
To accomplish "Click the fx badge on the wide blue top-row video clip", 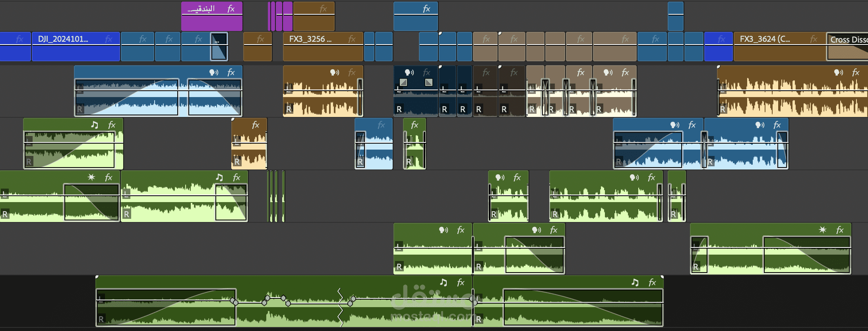I will coord(426,8).
